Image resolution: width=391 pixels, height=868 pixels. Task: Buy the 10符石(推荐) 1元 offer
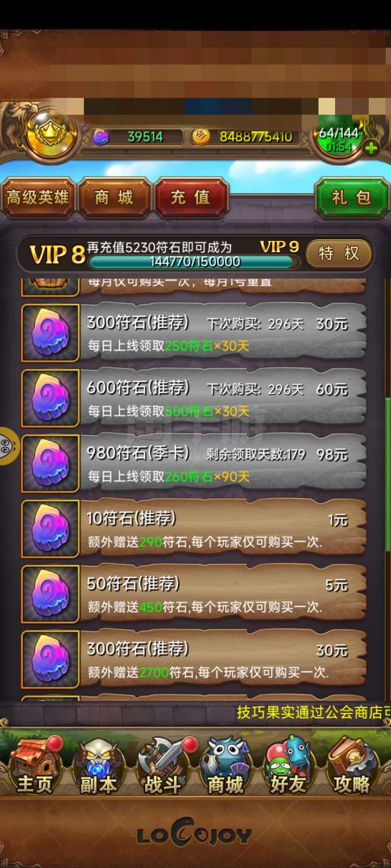pyautogui.click(x=194, y=529)
